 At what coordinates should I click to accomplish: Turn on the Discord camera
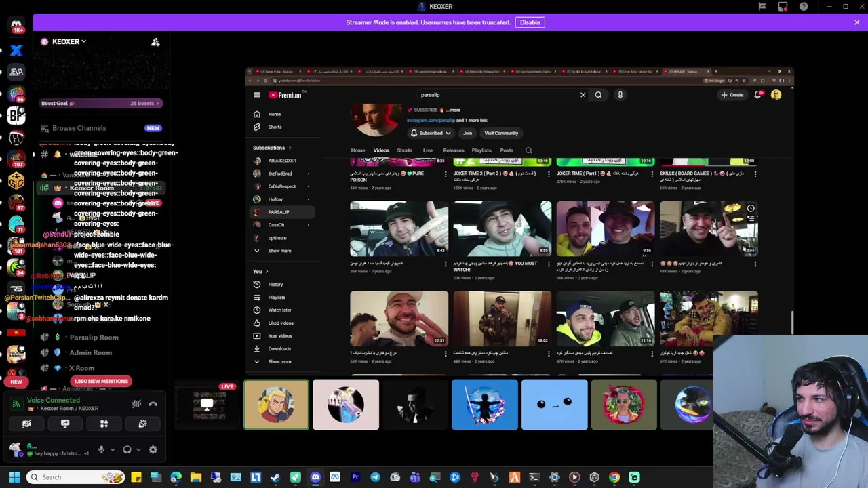(26, 424)
